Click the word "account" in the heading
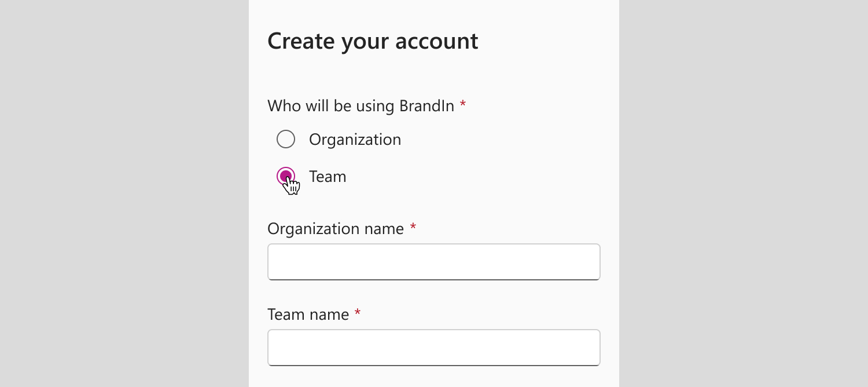This screenshot has width=868, height=387. [436, 41]
